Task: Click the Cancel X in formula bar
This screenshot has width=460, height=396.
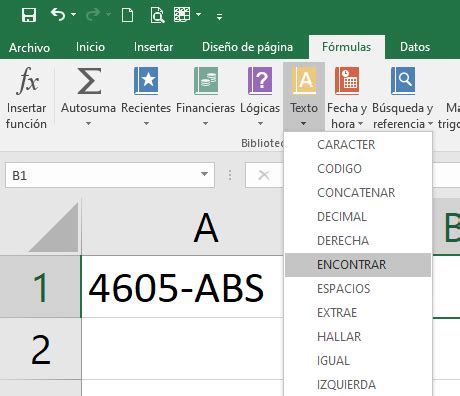Action: (x=264, y=175)
